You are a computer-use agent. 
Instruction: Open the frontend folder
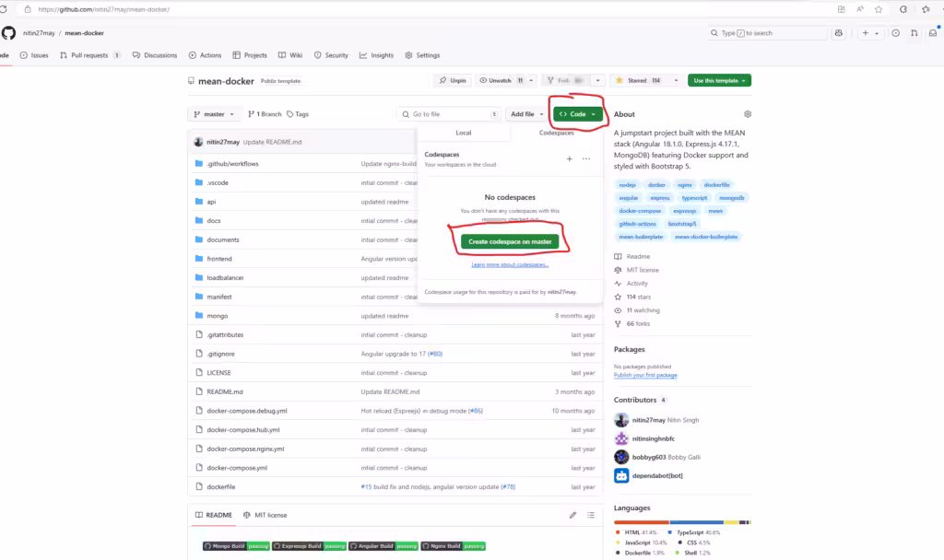pyautogui.click(x=219, y=259)
